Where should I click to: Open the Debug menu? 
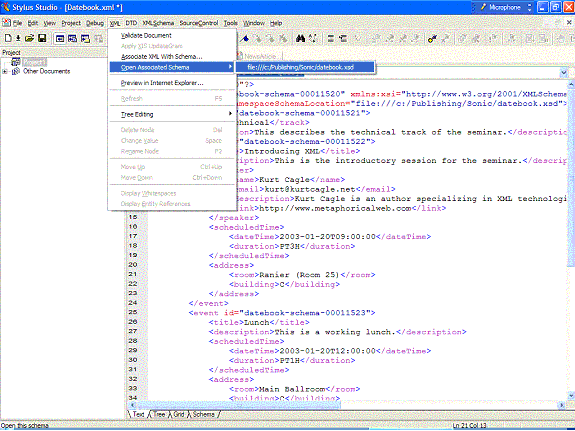coord(95,23)
